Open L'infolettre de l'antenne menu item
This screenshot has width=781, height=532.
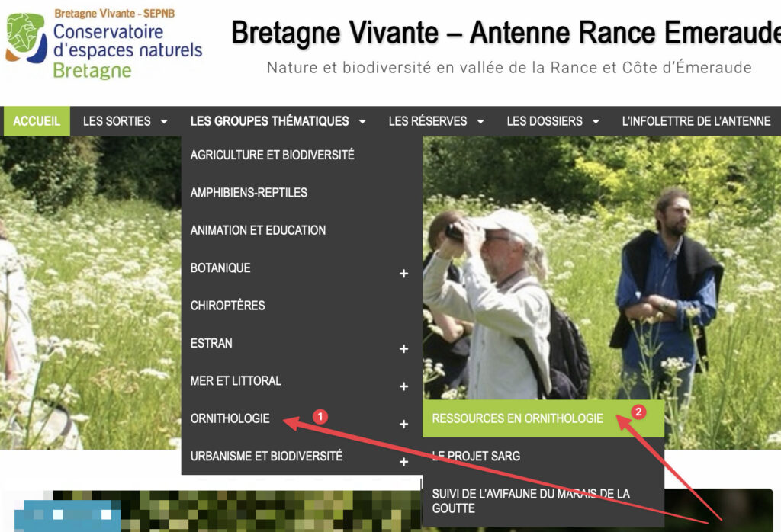(696, 121)
